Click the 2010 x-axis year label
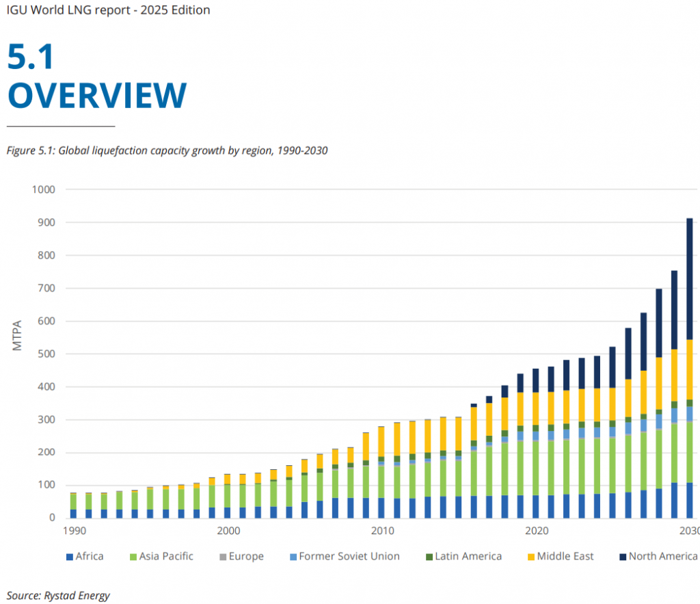The height and width of the screenshot is (604, 700). (x=381, y=531)
